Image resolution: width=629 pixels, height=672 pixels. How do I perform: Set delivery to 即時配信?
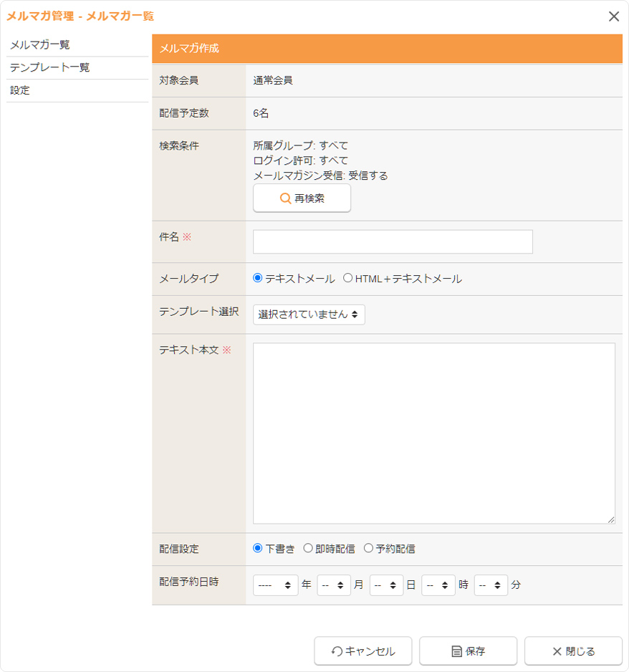(x=308, y=549)
